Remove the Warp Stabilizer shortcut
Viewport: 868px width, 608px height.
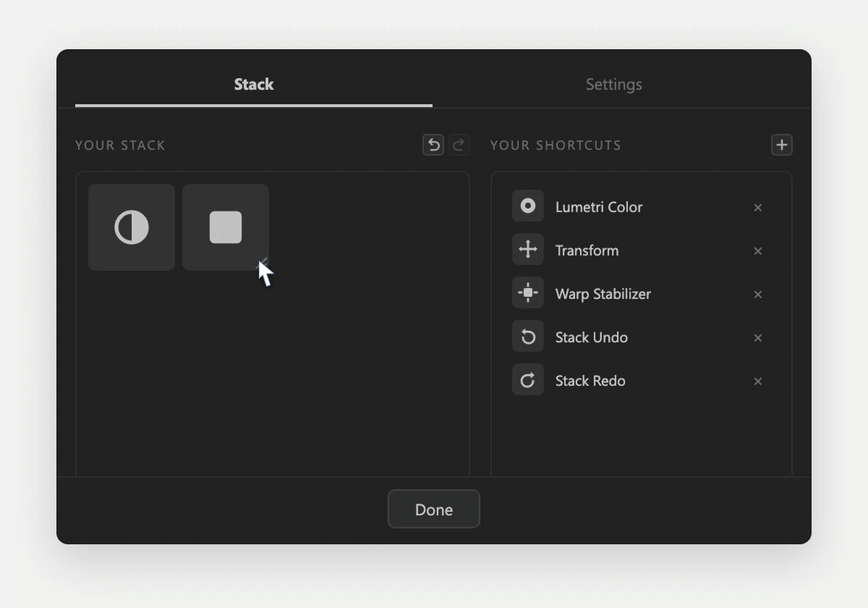pyautogui.click(x=758, y=295)
